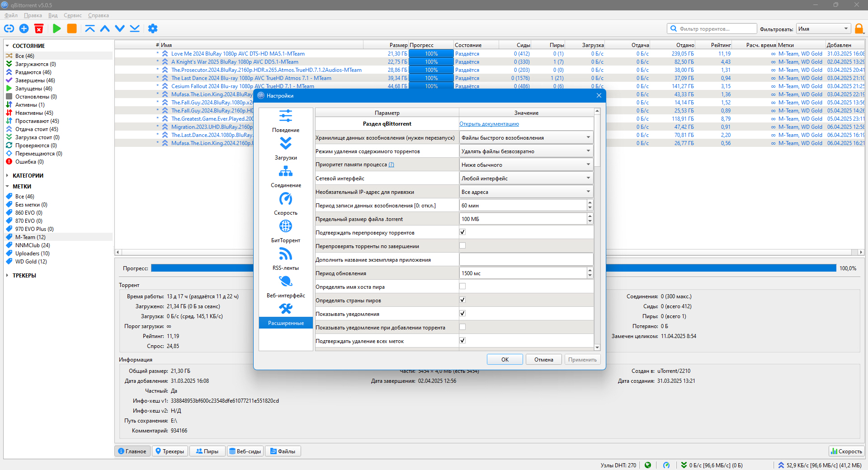Click the orange stop torrents icon
This screenshot has width=868, height=470.
click(x=72, y=28)
